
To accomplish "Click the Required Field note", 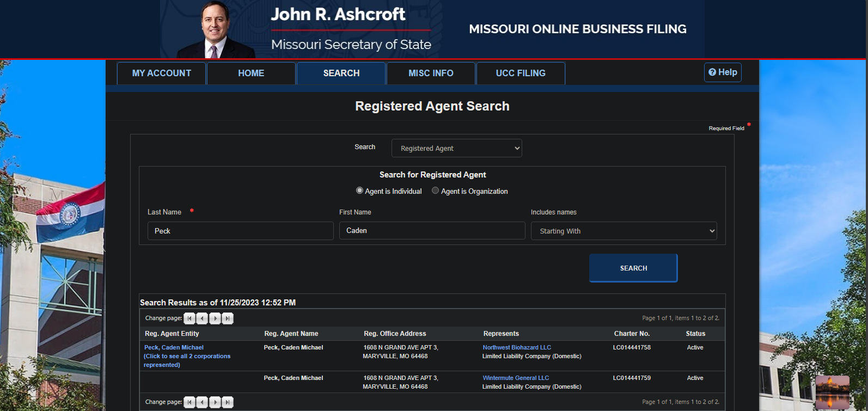I will tap(726, 128).
